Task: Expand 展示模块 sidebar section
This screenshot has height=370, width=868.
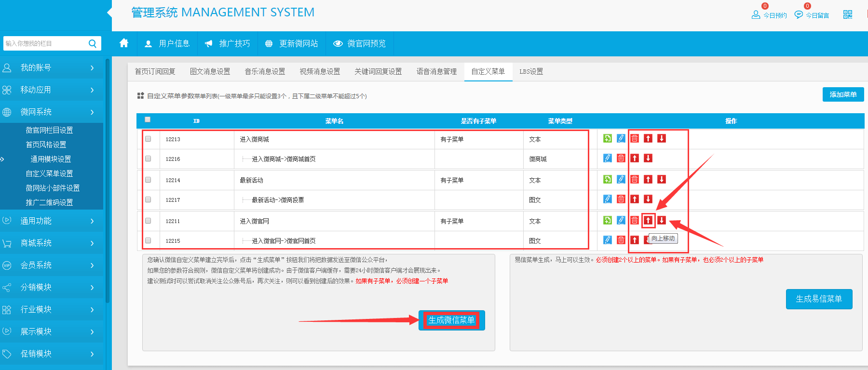Action: tap(52, 332)
